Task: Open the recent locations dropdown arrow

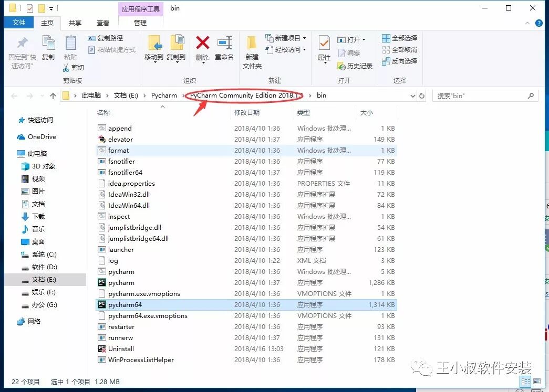Action: 43,96
